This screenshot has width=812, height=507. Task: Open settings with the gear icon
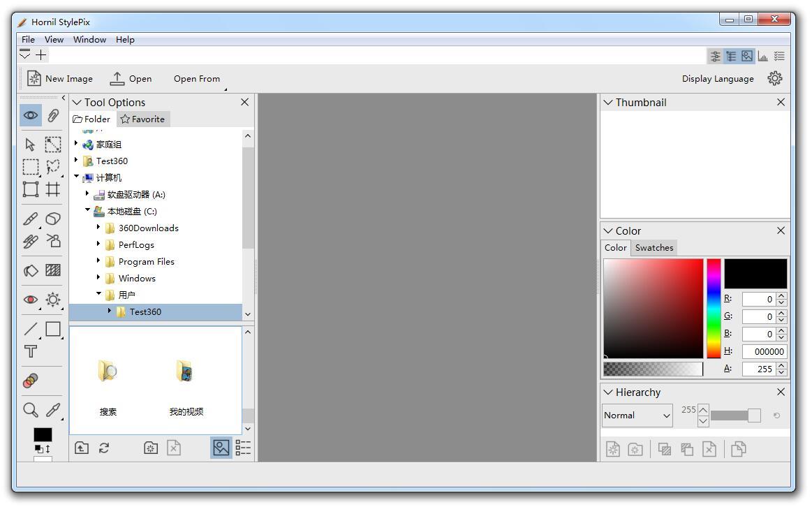pos(774,78)
